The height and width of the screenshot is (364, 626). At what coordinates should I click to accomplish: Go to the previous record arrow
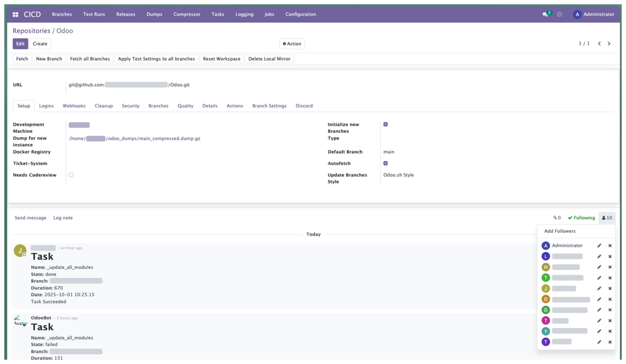[599, 44]
